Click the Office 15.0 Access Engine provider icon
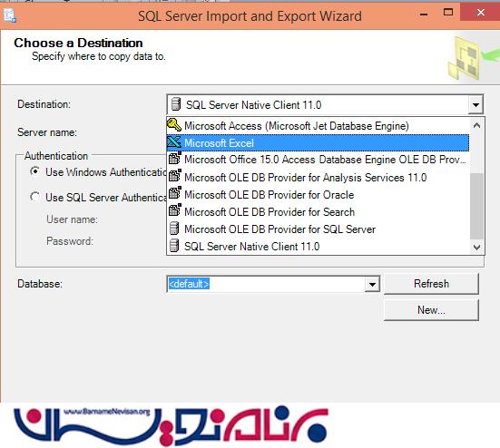 click(x=174, y=159)
